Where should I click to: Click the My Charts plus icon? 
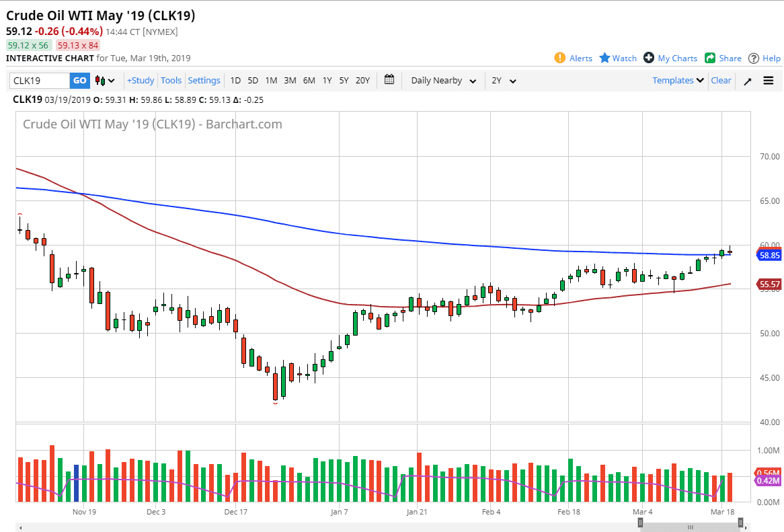[648, 59]
